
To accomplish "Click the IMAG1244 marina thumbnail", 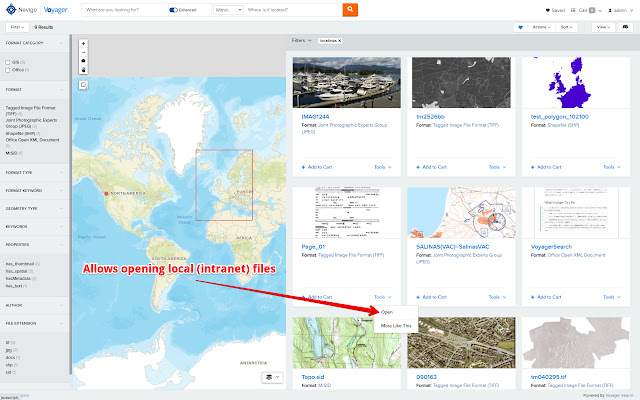I will pyautogui.click(x=347, y=82).
